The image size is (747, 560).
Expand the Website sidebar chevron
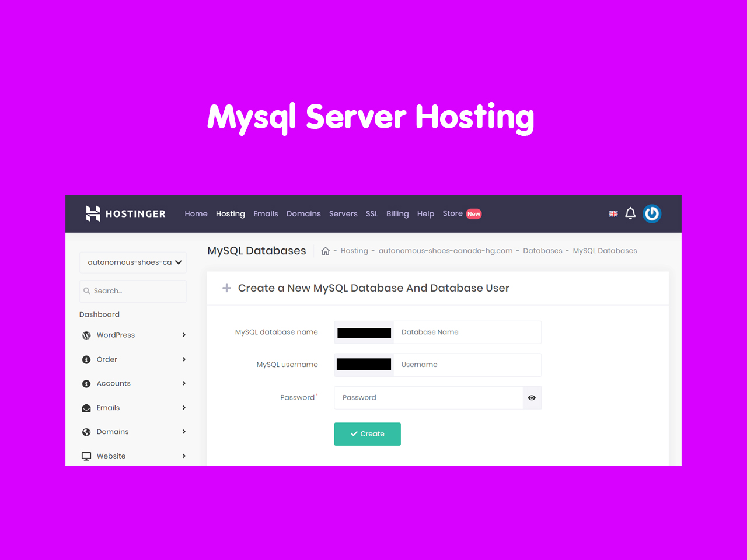[x=184, y=456]
